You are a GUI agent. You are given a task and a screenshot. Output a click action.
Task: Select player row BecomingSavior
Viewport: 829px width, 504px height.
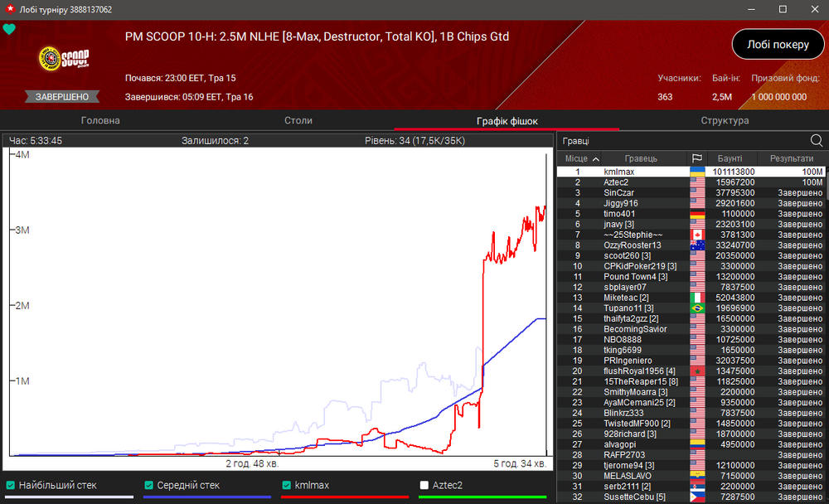click(691, 329)
